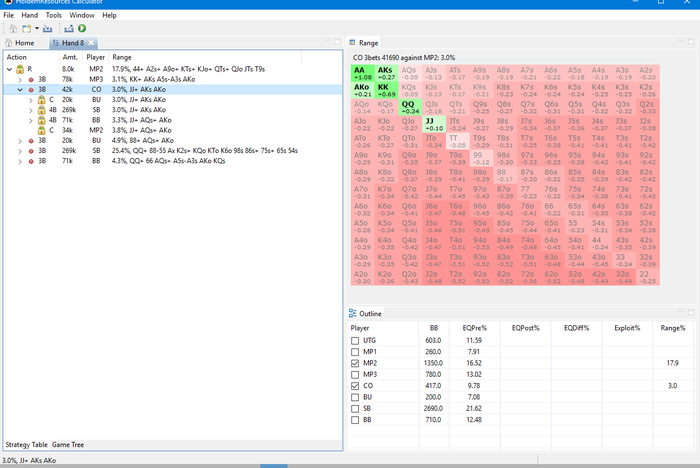Viewport: 700px width, 468px height.
Task: Select the Strategy Table tab
Action: pyautogui.click(x=26, y=445)
